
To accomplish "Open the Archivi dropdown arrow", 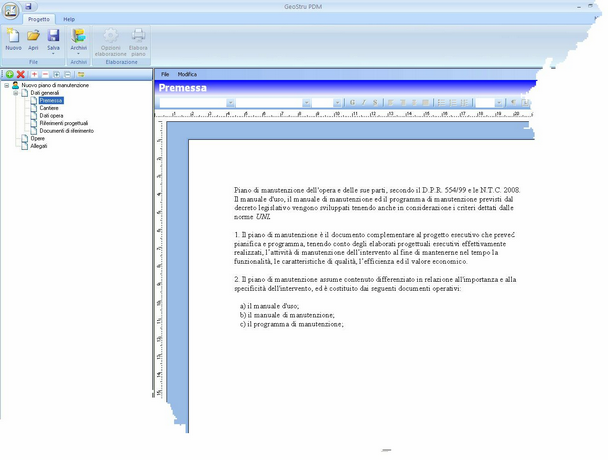I will pyautogui.click(x=78, y=54).
